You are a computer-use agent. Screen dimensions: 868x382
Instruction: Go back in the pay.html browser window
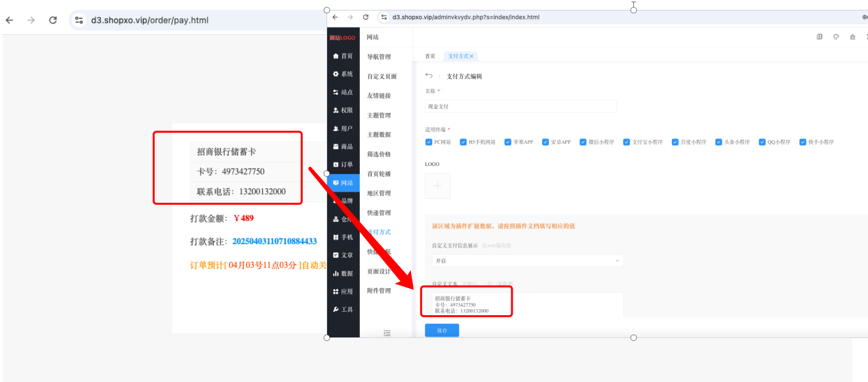[x=9, y=20]
